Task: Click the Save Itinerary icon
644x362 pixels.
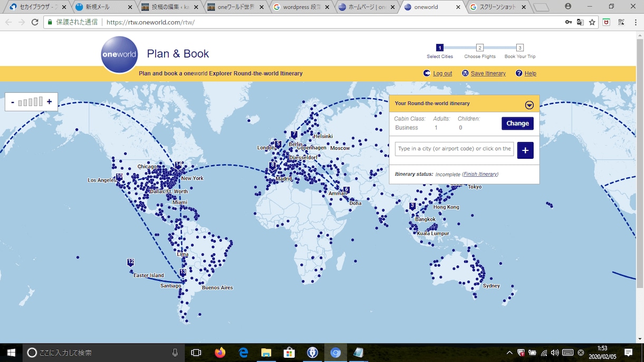Action: (465, 73)
